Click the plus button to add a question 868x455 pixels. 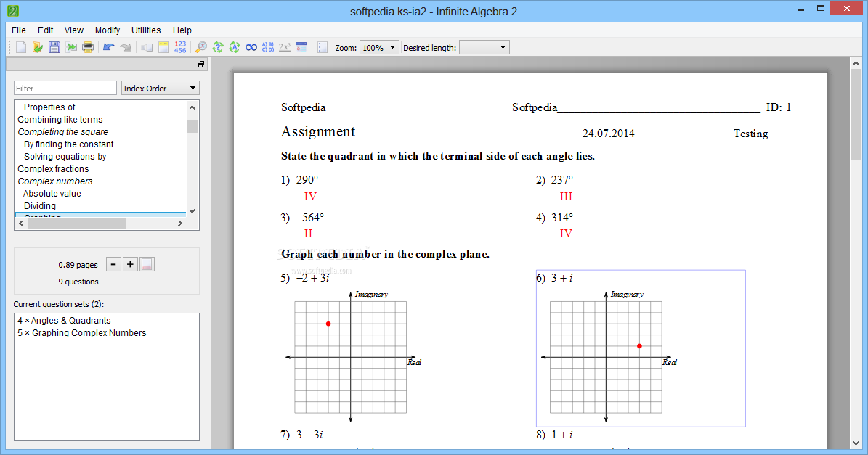click(130, 264)
